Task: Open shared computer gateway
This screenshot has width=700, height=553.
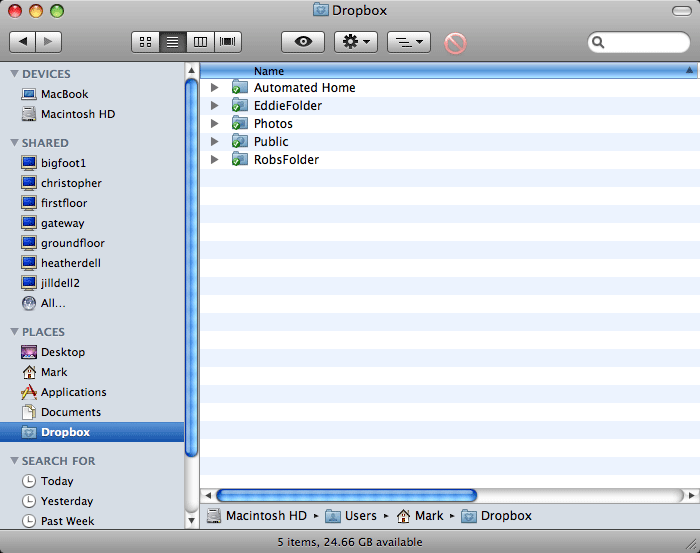Action: [92, 223]
